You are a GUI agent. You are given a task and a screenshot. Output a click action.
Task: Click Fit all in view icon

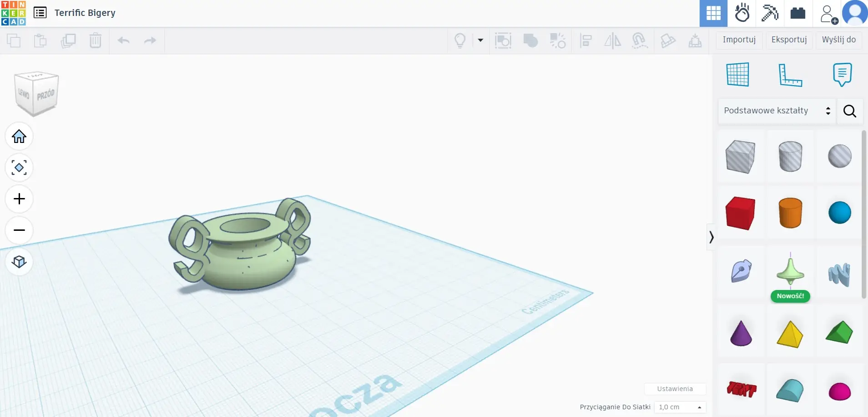19,168
